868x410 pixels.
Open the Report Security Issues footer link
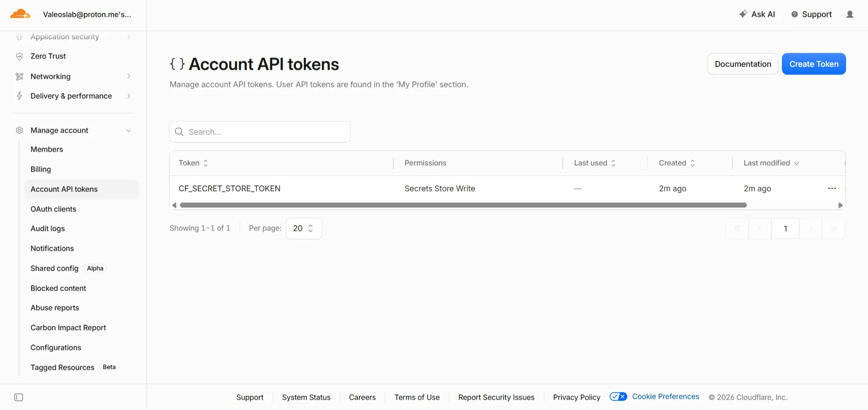[x=496, y=397]
